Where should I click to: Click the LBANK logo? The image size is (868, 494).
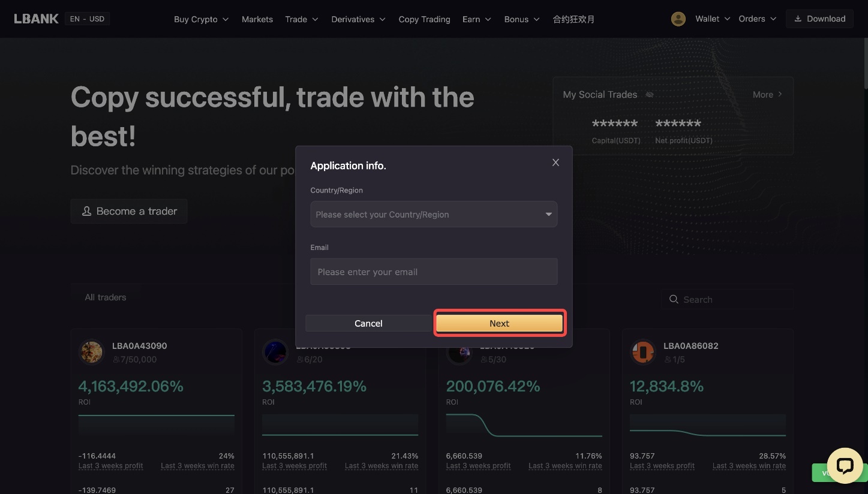tap(36, 19)
